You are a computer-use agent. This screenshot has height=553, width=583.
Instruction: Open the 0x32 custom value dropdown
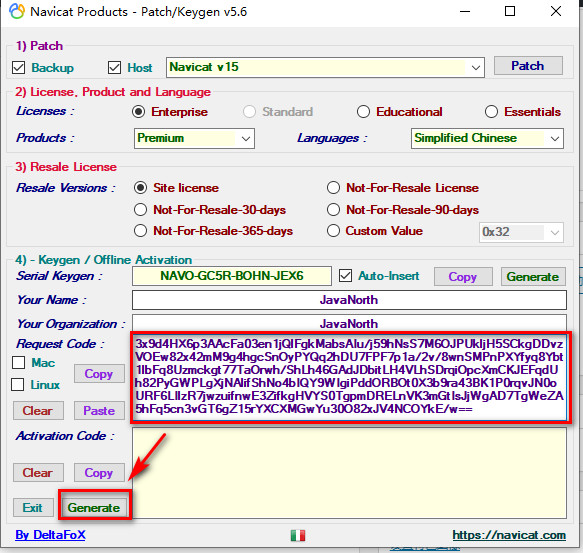pos(521,232)
